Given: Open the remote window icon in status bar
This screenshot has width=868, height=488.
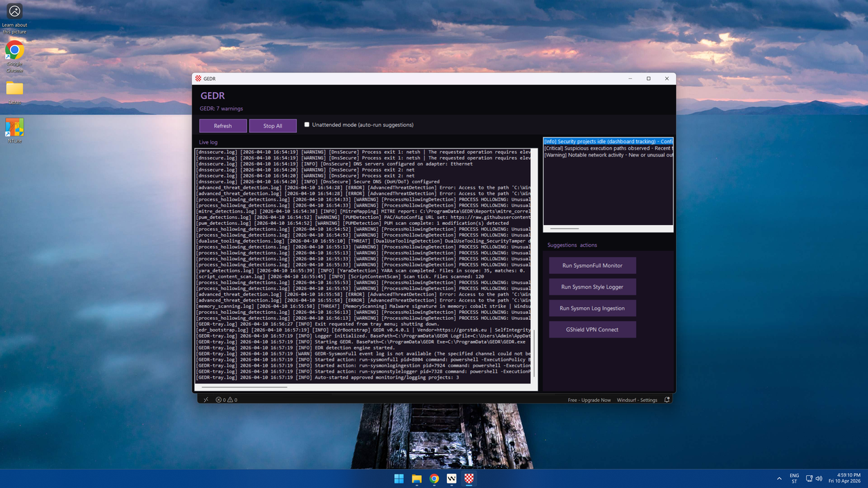Looking at the screenshot, I should point(205,400).
